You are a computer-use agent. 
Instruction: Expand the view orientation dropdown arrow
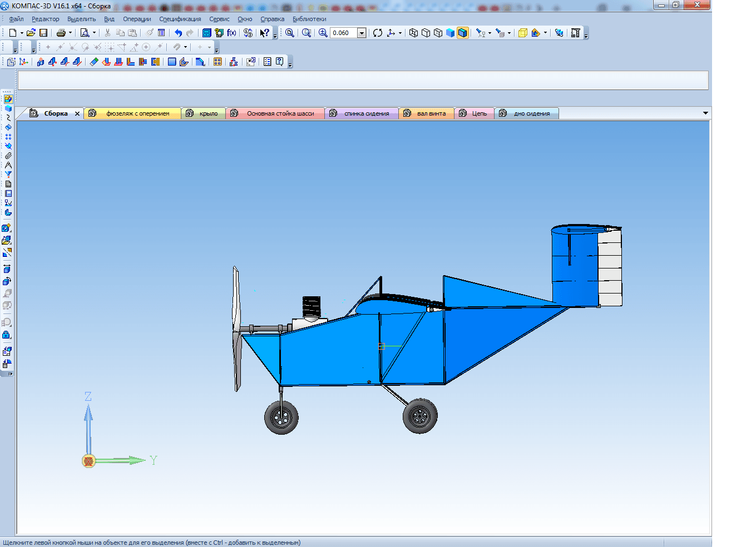click(400, 33)
